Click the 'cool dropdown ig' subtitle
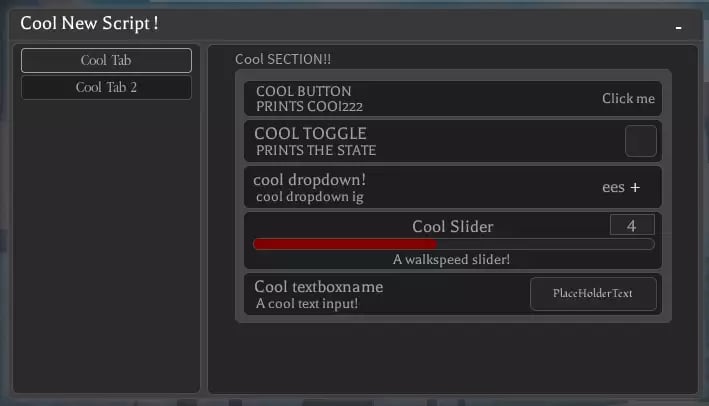Screen dimensions: 709x406 tap(309, 197)
